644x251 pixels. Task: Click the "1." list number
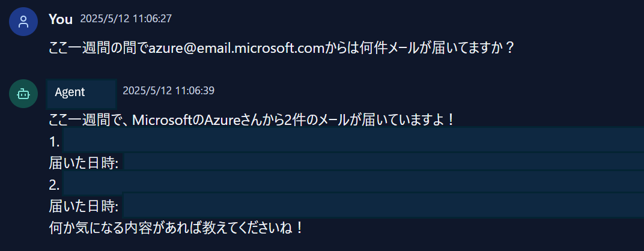coord(54,142)
